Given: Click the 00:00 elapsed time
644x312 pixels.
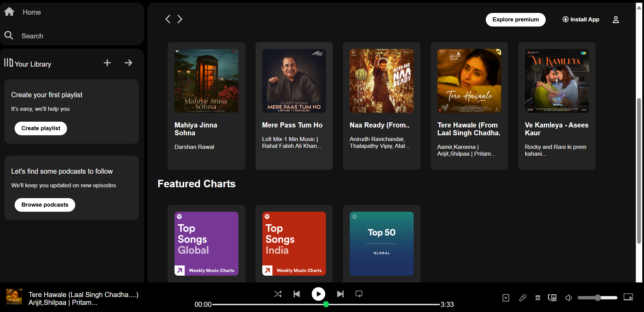Looking at the screenshot, I should 203,305.
